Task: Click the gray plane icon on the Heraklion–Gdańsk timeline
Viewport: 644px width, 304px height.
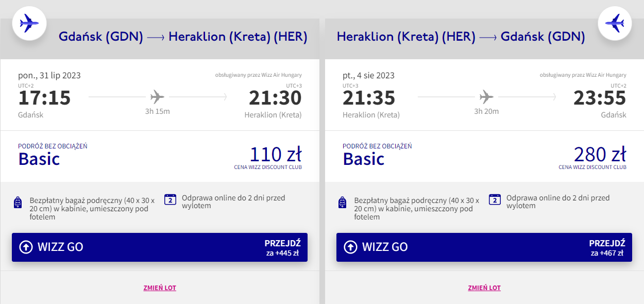Action: [x=486, y=96]
